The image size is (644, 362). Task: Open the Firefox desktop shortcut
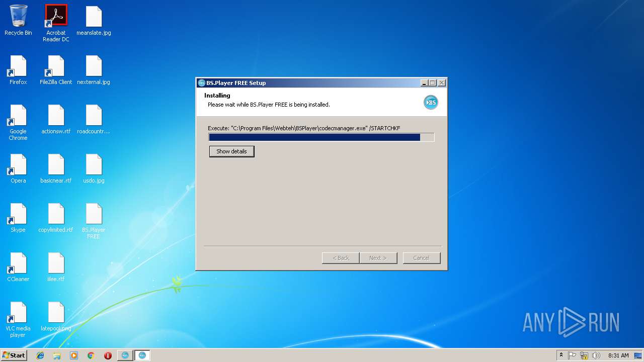click(x=18, y=70)
